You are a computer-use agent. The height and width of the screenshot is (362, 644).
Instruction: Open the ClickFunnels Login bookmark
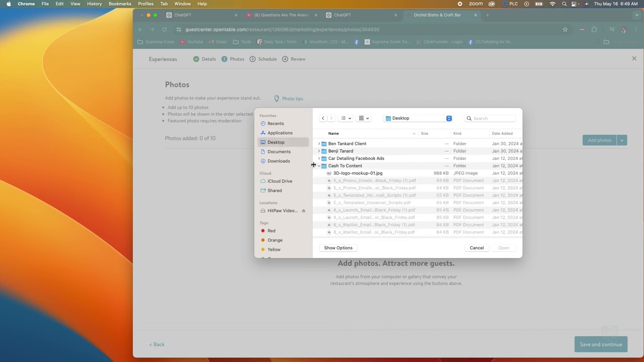(x=439, y=42)
